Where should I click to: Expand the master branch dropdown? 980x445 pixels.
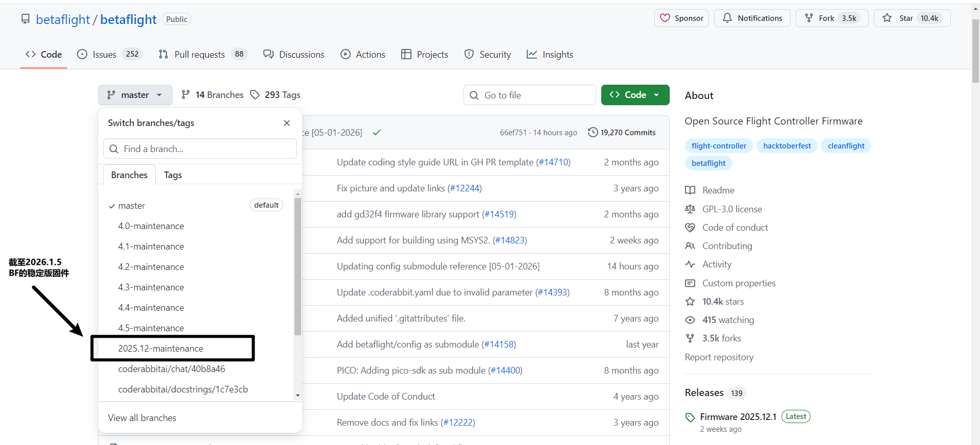coord(135,95)
